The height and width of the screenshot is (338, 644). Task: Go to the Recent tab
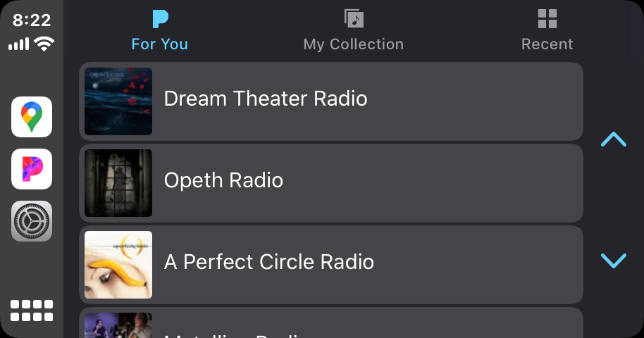click(x=547, y=30)
